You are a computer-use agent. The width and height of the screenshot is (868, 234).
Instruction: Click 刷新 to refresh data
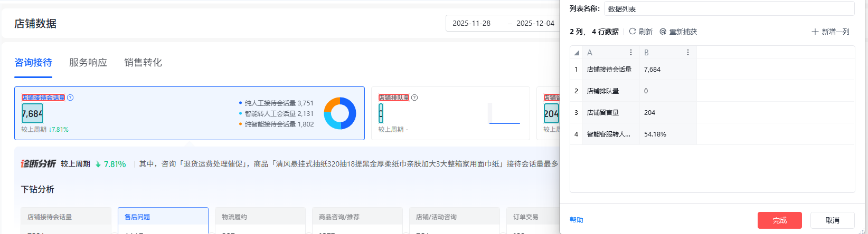[646, 32]
